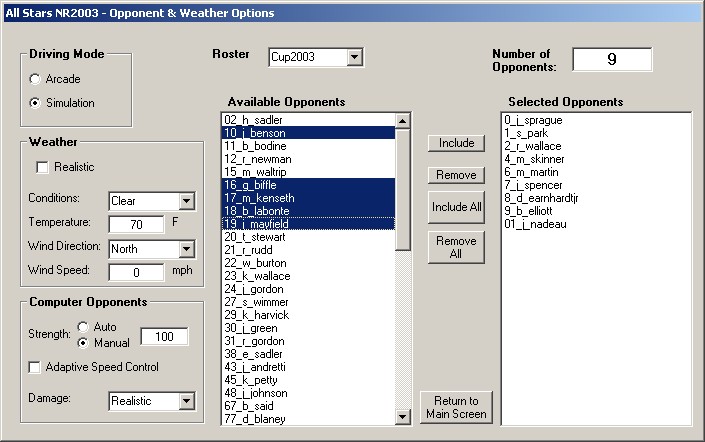The height and width of the screenshot is (442, 705).
Task: Select 31_r_gordon in Available Opponents
Action: pos(308,341)
